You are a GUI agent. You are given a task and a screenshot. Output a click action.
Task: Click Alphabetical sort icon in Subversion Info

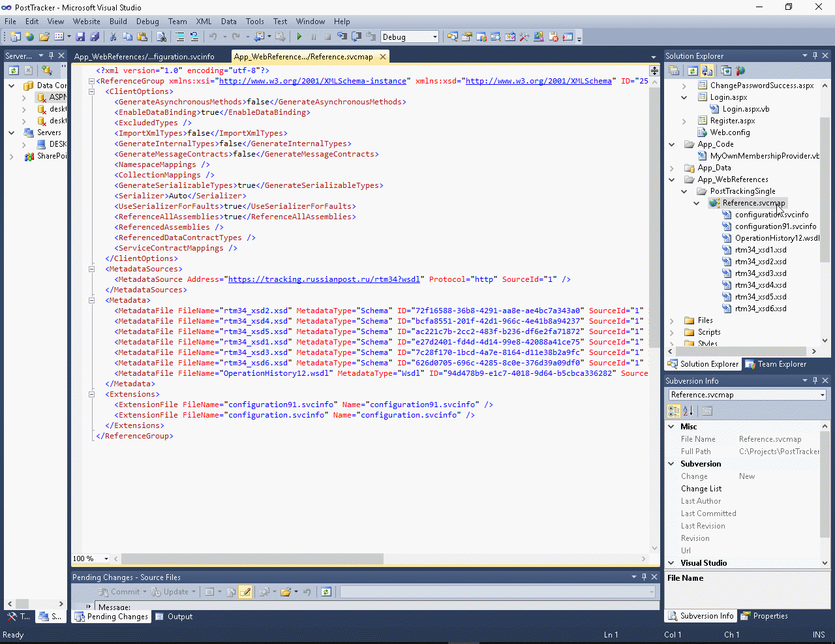click(x=688, y=411)
